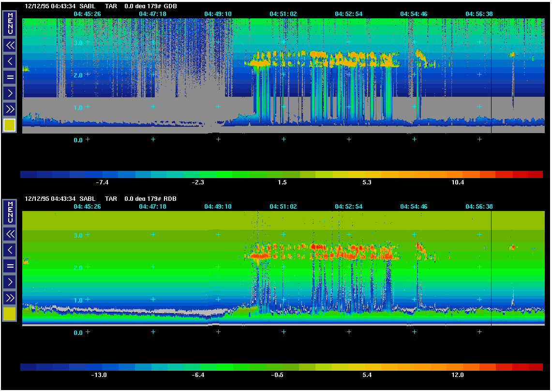
Task: Toggle the yellow square in bottom RDB panel
Action: tap(10, 314)
